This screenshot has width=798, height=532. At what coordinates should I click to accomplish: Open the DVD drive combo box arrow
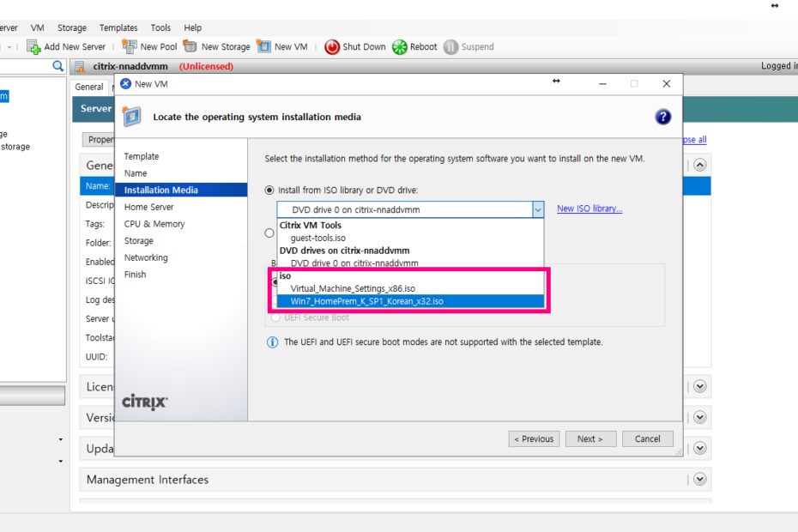pos(538,209)
